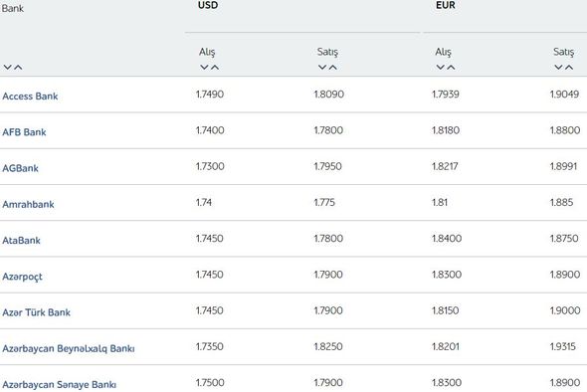
Task: Sort Bank column ascending with up arrow
Action: pos(18,68)
